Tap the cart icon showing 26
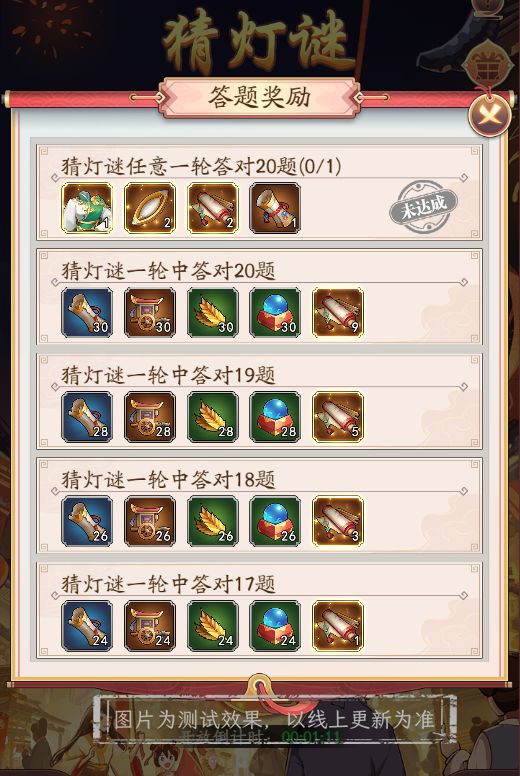The width and height of the screenshot is (520, 776). click(x=150, y=522)
